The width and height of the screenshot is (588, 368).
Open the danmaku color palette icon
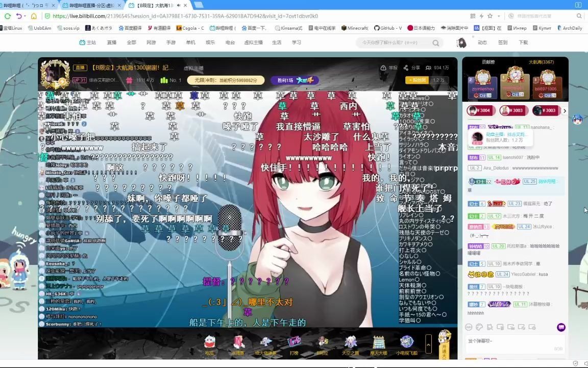pos(479,327)
